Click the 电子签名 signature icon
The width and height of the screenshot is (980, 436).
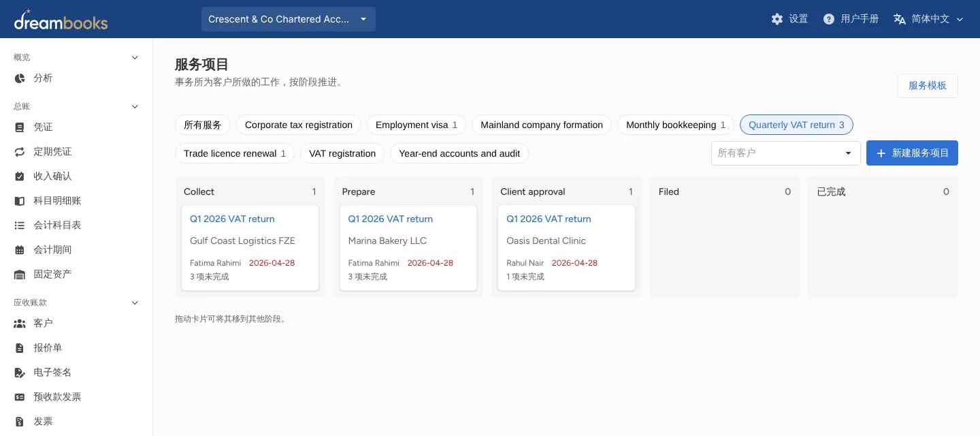pos(20,373)
